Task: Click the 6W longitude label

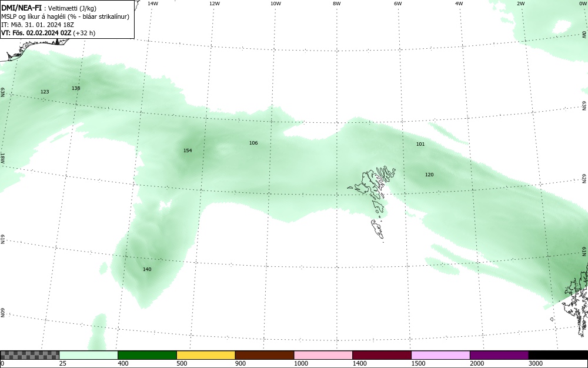Action: point(398,4)
